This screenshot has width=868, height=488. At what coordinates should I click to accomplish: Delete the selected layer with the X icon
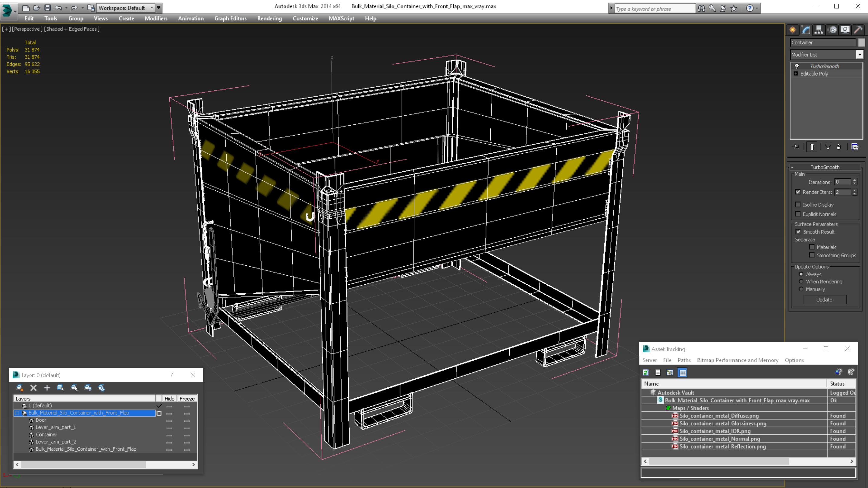point(33,388)
